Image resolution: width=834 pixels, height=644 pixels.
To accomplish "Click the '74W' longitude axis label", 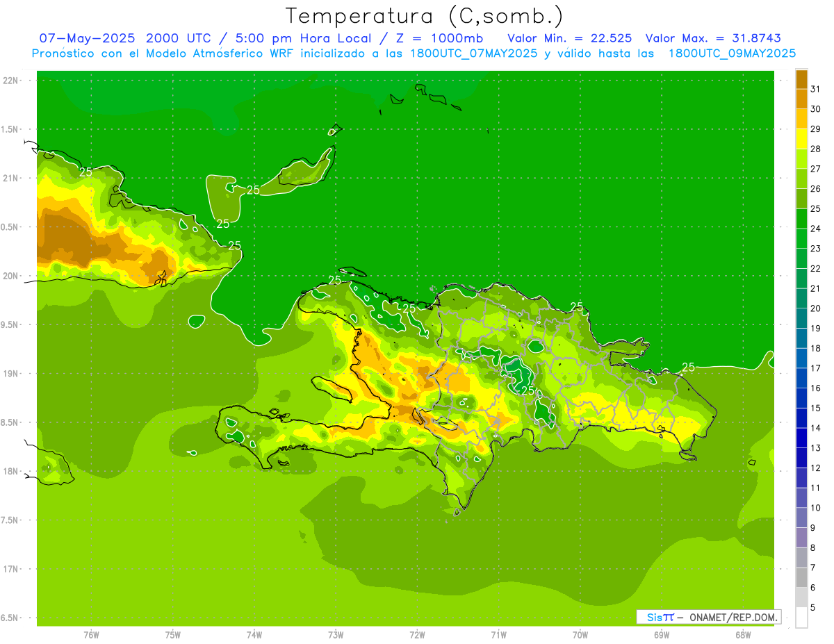I will pyautogui.click(x=254, y=635).
